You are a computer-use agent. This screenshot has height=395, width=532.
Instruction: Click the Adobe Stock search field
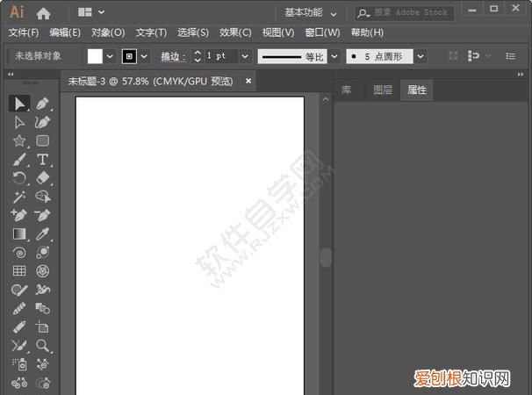410,12
